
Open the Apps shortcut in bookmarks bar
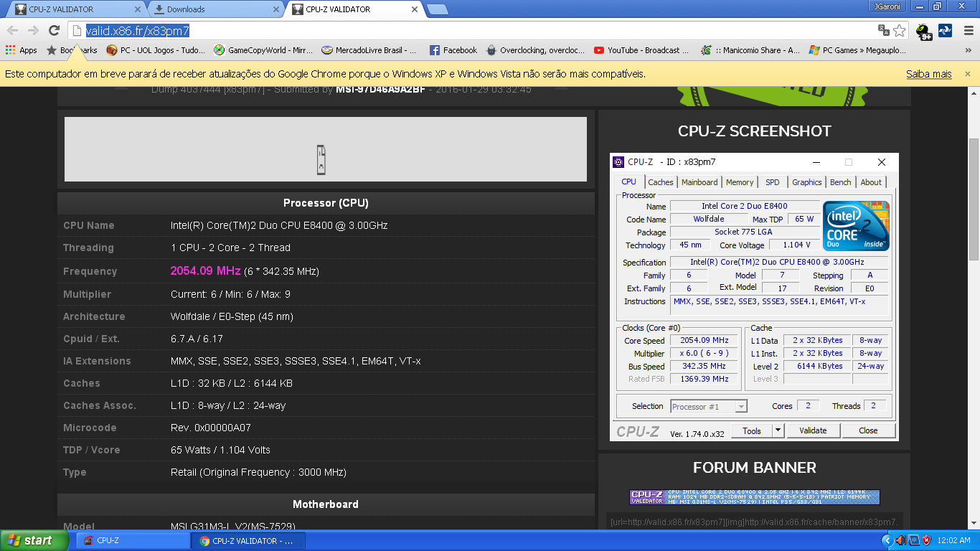tap(22, 50)
